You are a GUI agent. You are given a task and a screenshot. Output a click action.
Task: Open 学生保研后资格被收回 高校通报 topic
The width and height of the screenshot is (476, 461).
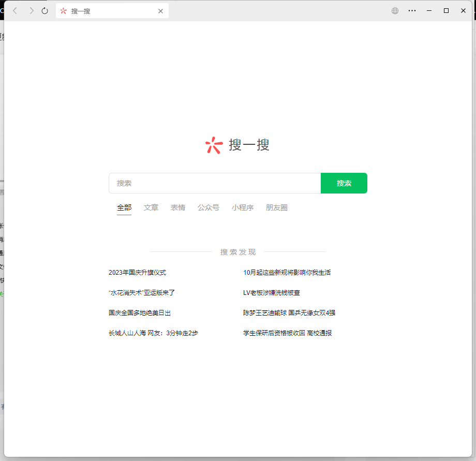coord(287,333)
